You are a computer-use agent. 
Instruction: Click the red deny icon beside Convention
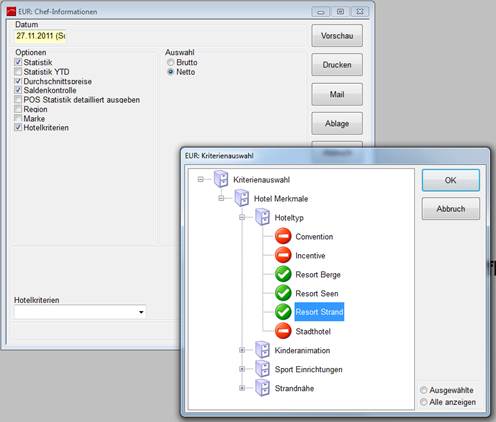pyautogui.click(x=283, y=236)
